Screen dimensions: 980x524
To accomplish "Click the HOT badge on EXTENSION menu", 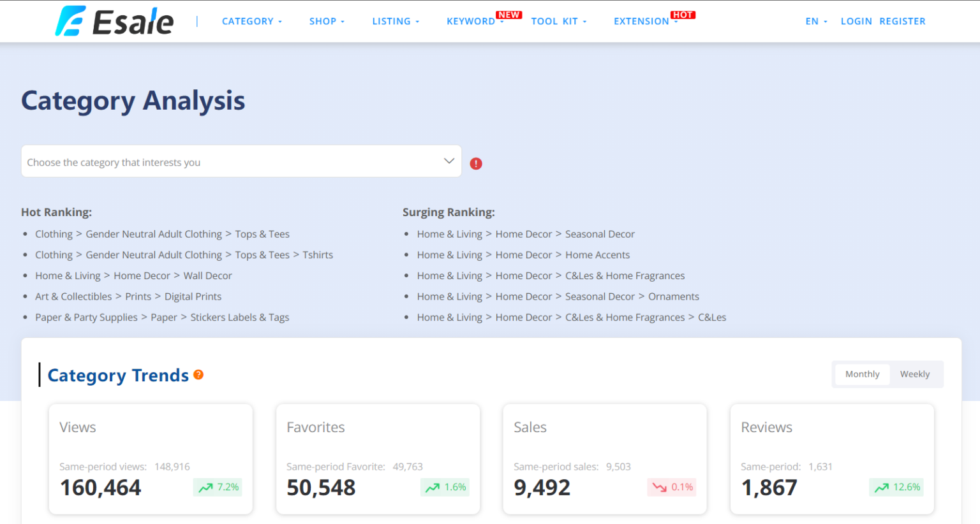I will [683, 14].
